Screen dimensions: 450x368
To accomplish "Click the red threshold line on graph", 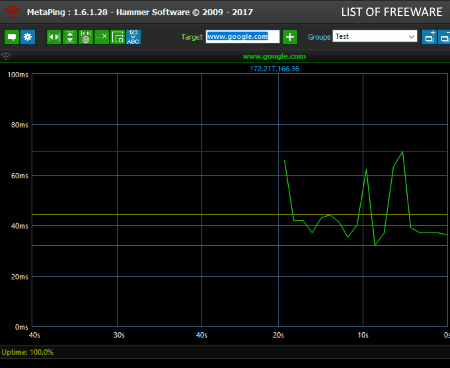I will 240,152.
